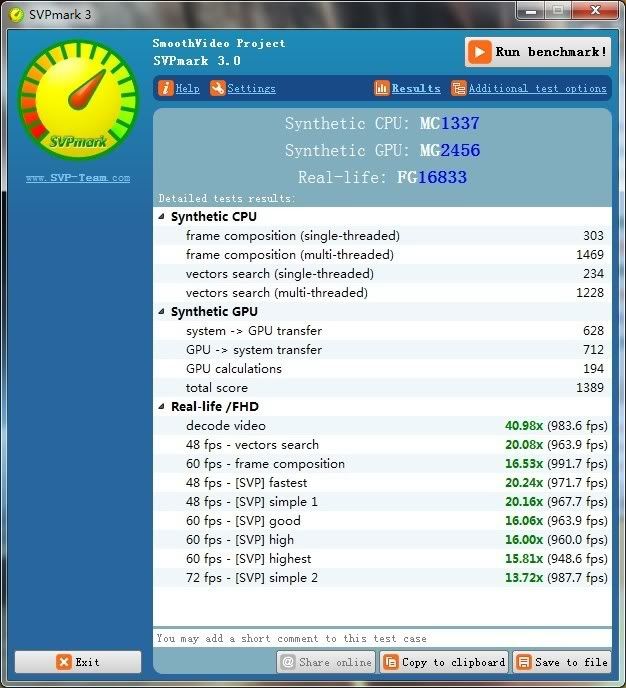Click the SVPmark 3 title bar icon
Screen dimensions: 626x688
point(15,12)
